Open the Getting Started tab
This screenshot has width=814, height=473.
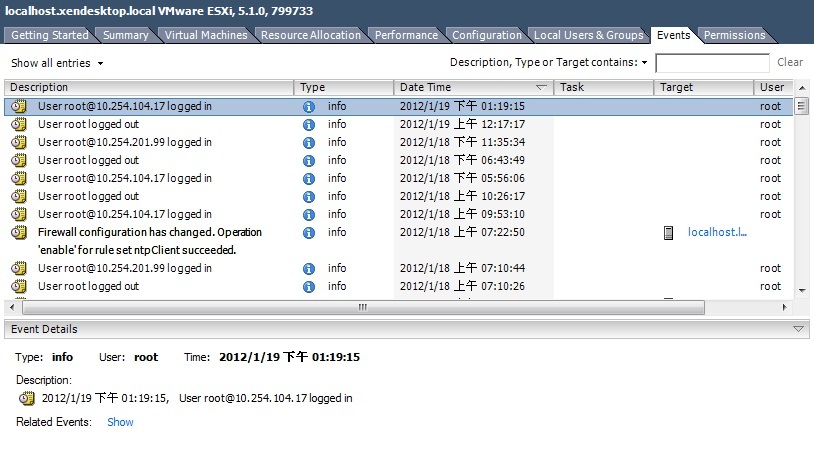click(x=50, y=35)
